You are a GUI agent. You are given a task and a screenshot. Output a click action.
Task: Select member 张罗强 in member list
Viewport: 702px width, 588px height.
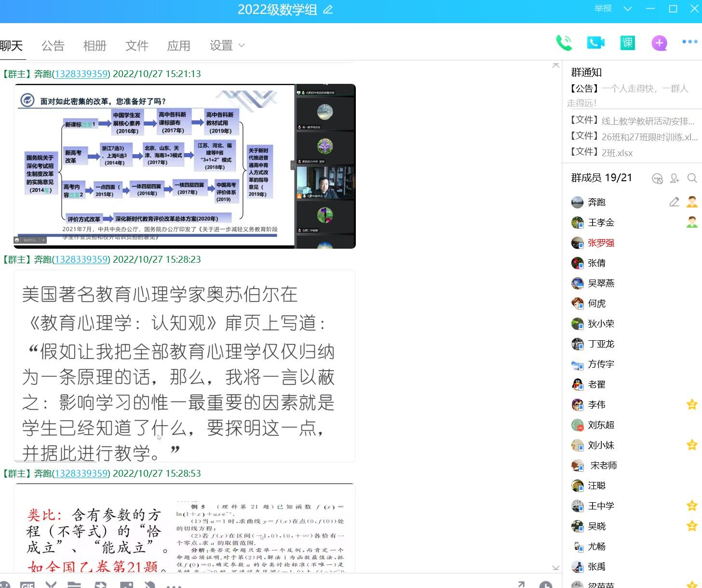pyautogui.click(x=601, y=243)
